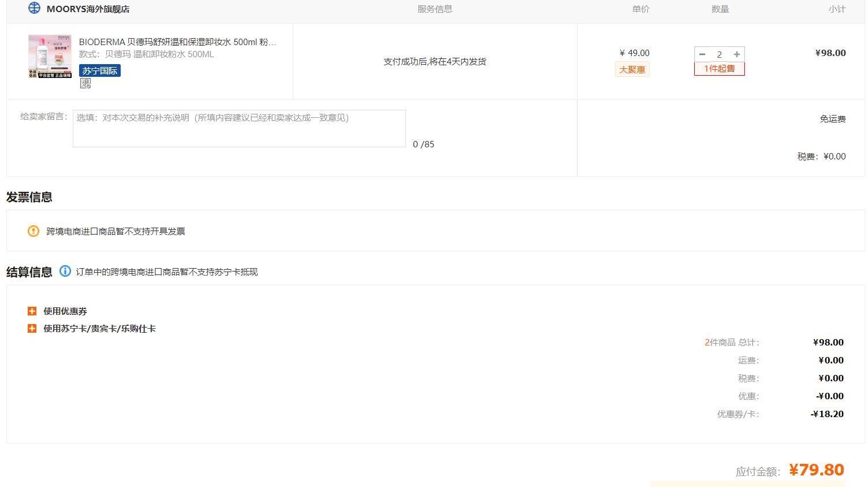Click the 1件起售 minimum-order notice

[x=720, y=69]
